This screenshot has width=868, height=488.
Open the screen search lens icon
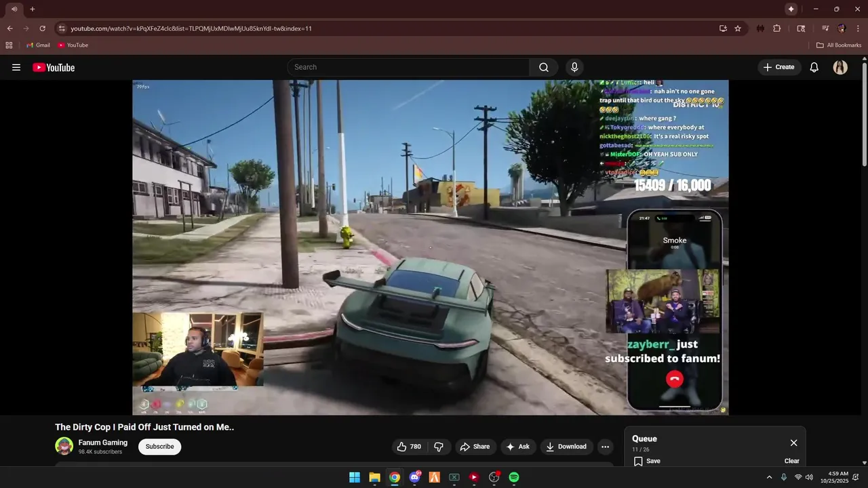point(801,28)
